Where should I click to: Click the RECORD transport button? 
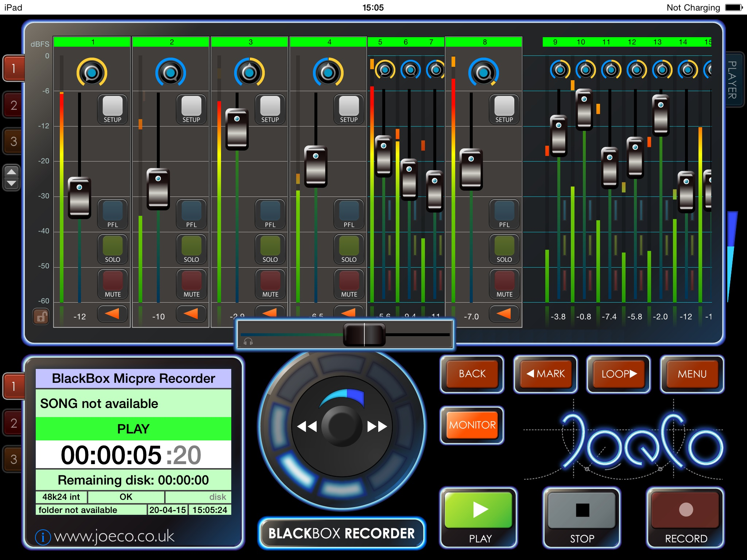685,518
